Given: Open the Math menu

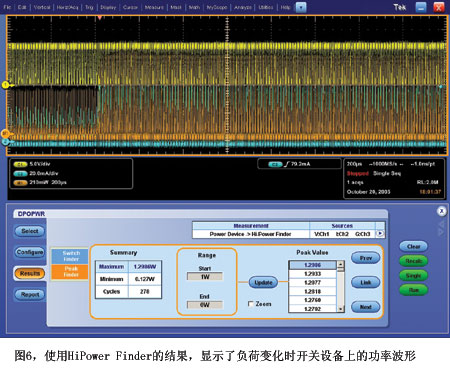Looking at the screenshot, I should pos(194,7).
